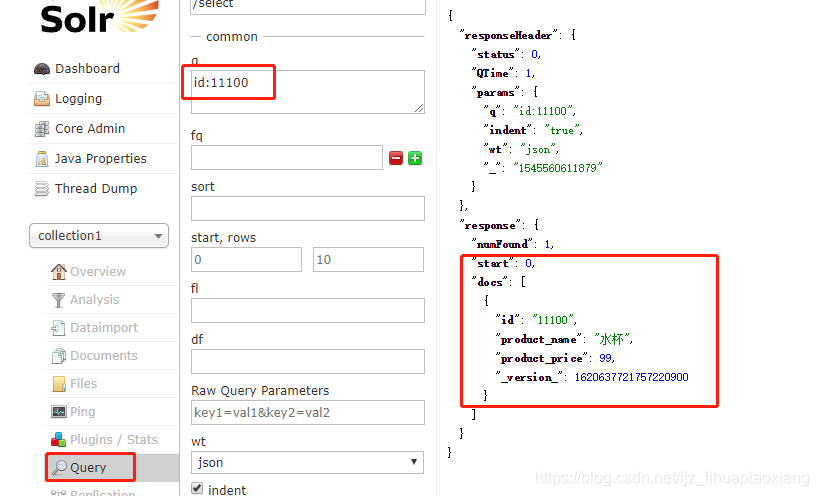Screen dimensions: 818x496
Task: Click the Dashboard gauge icon
Action: pos(42,69)
